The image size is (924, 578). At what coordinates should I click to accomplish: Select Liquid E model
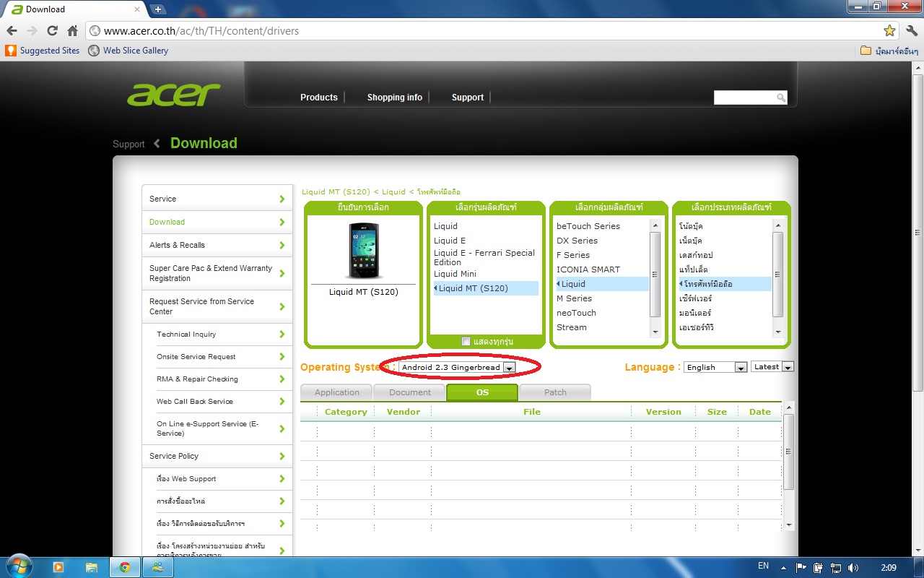(450, 241)
